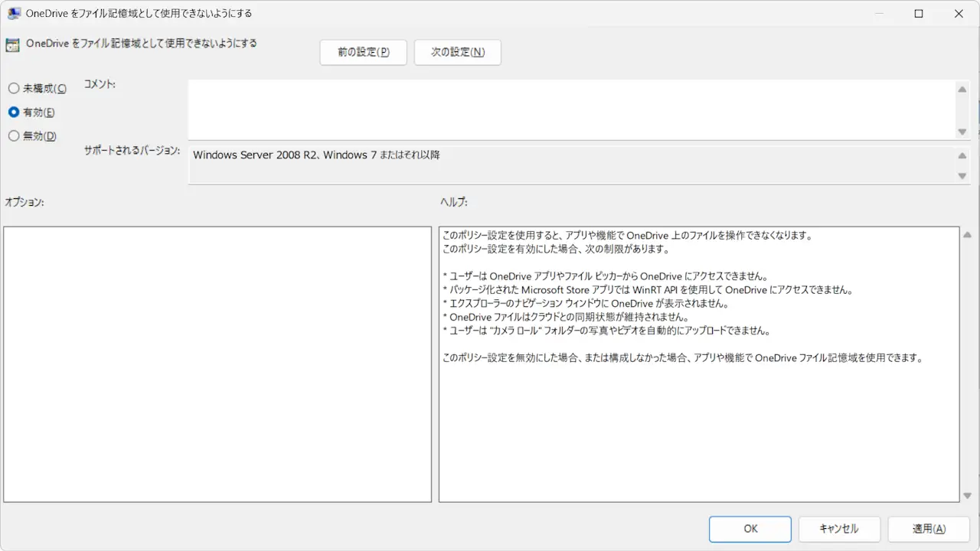Confirm with the OK button
The image size is (980, 551).
(750, 529)
